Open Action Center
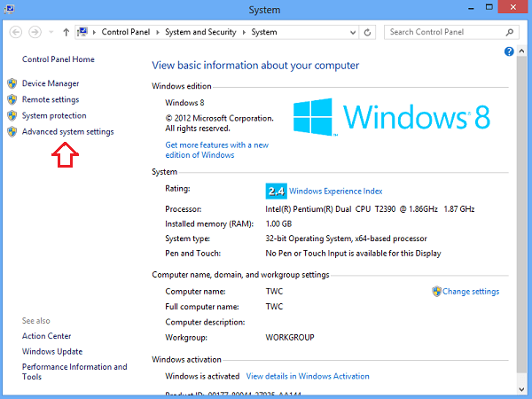532x399 pixels. 46,336
